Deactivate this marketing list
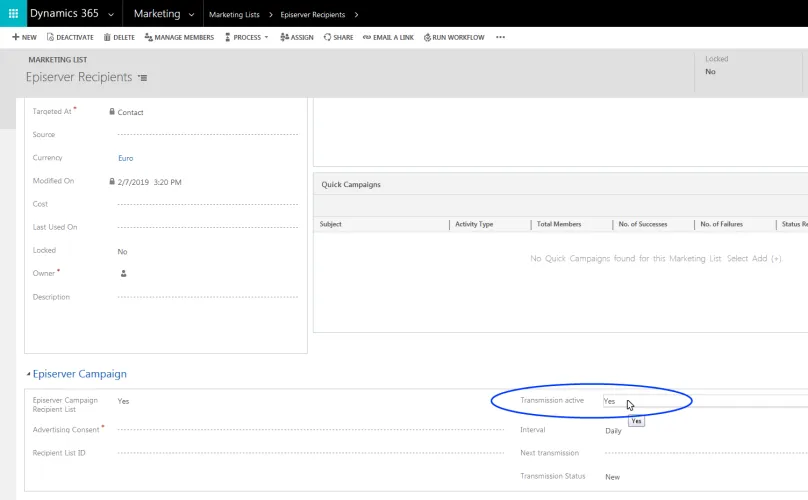The width and height of the screenshot is (808, 500). pos(70,37)
